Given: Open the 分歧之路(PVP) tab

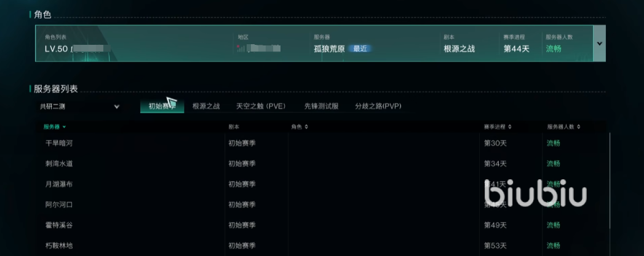Looking at the screenshot, I should click(x=378, y=106).
